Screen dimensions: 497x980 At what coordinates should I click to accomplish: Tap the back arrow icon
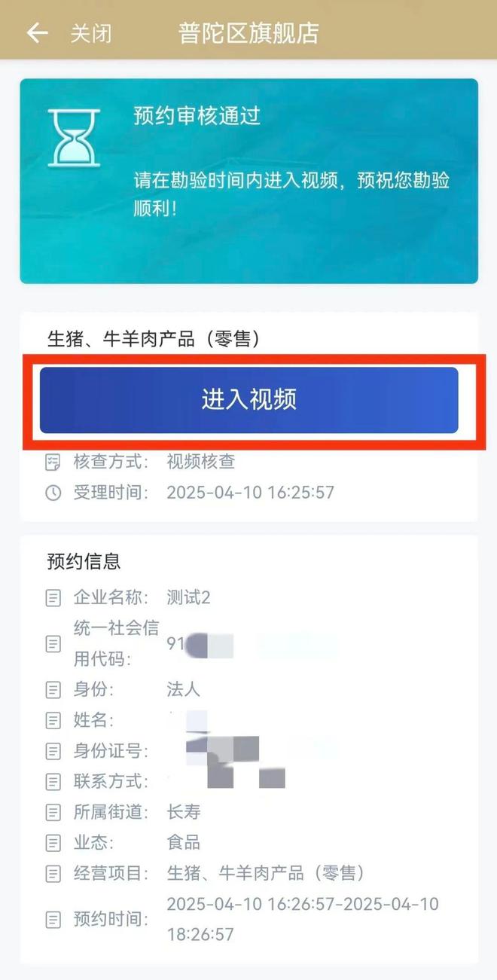pos(37,32)
